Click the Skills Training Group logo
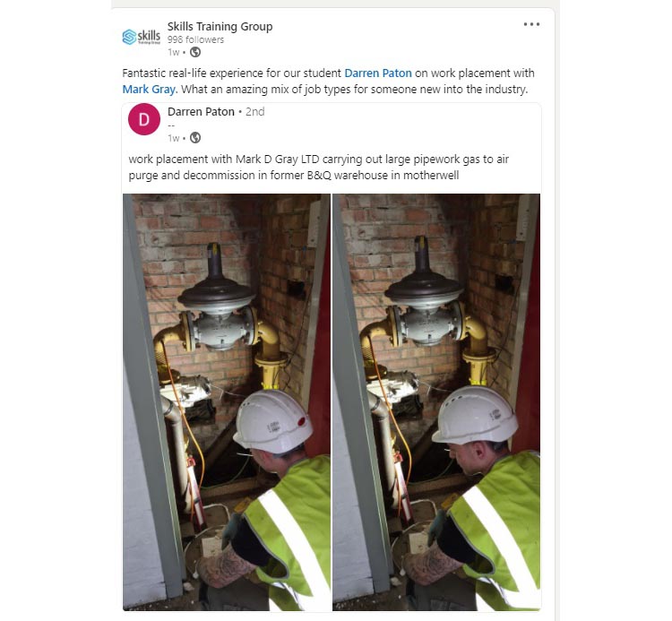This screenshot has height=621, width=672. [141, 37]
